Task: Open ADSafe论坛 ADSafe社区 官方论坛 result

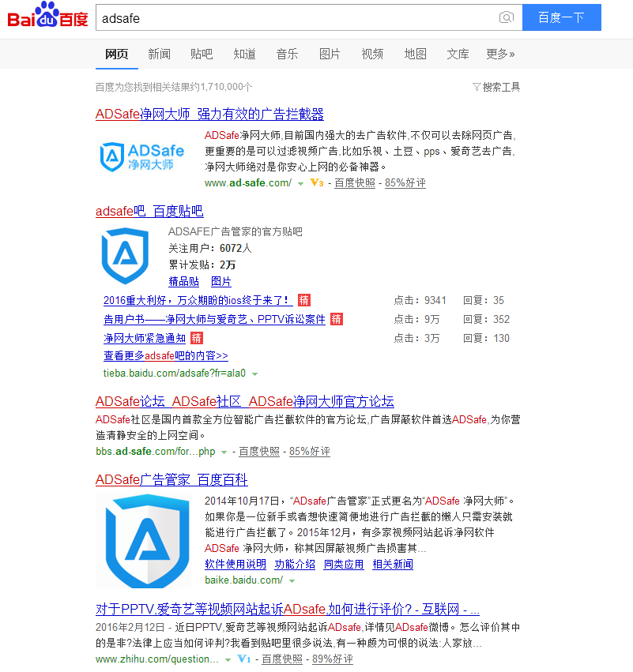Action: click(x=245, y=402)
